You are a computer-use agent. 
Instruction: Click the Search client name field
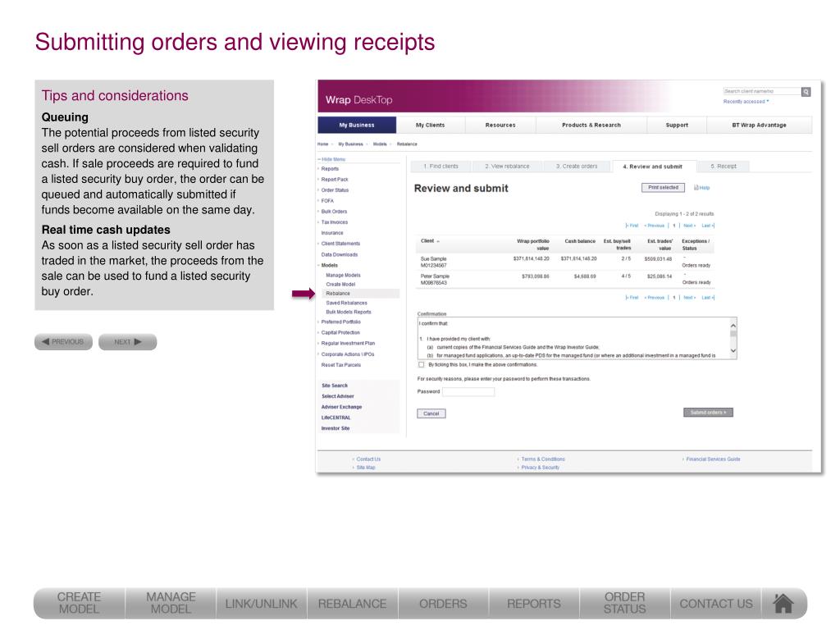coord(762,92)
